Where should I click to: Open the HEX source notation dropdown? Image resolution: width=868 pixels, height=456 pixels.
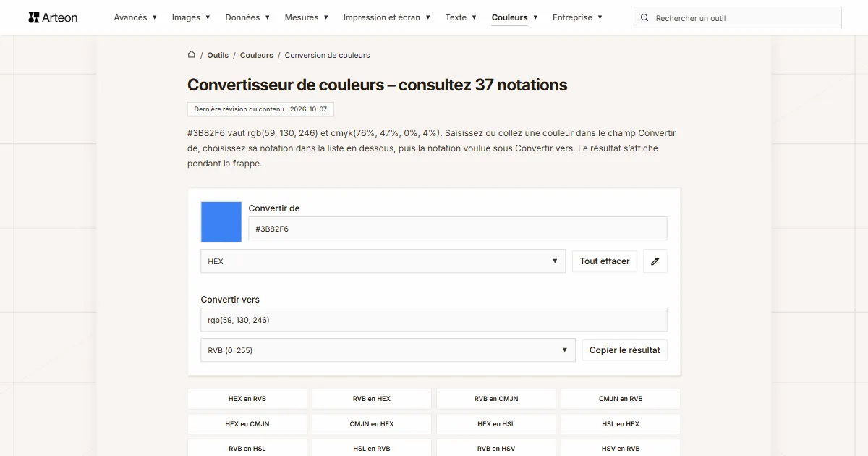click(x=383, y=261)
